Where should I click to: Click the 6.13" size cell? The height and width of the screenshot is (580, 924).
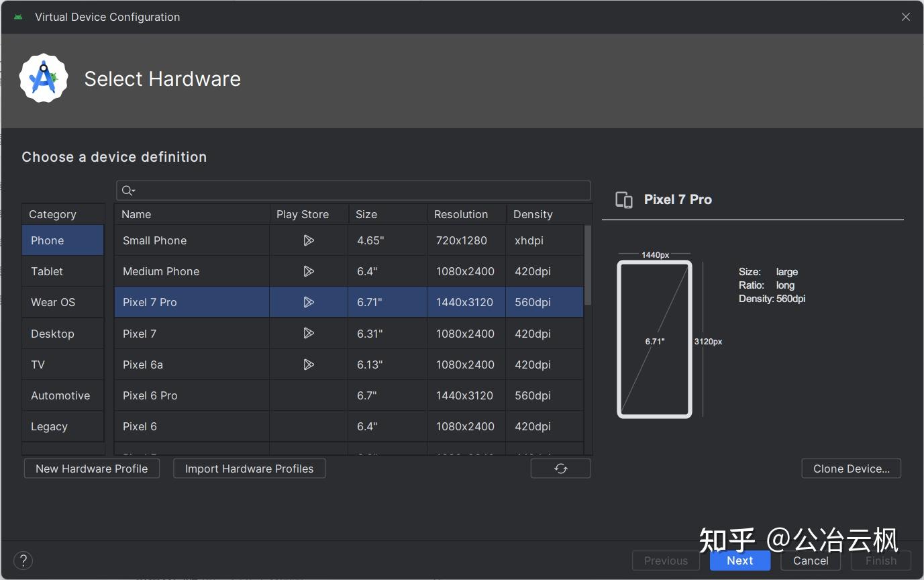pos(388,365)
